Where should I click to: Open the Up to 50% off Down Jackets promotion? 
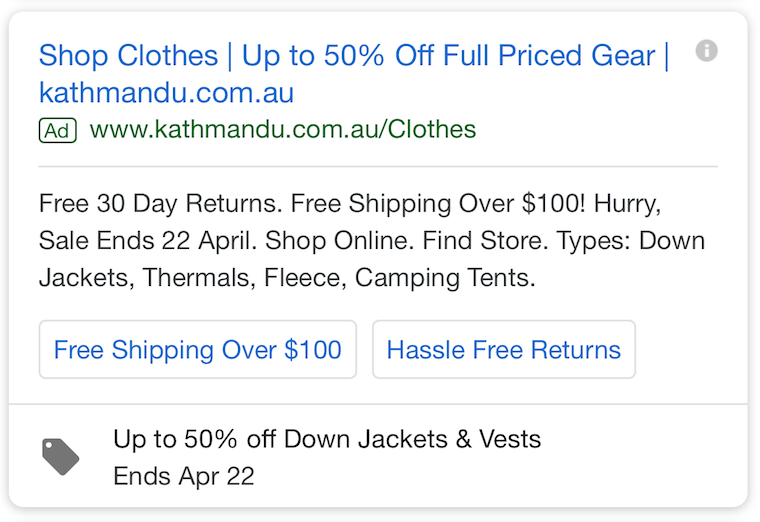[327, 439]
